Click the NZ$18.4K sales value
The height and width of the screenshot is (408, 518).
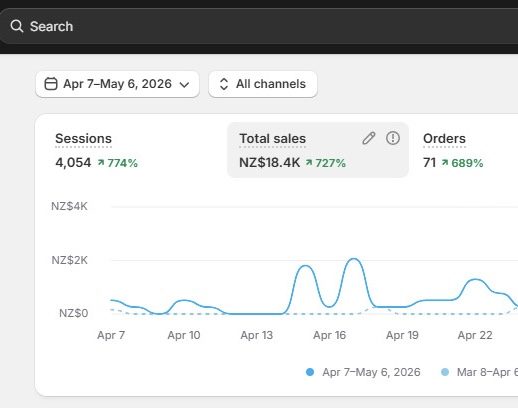coord(270,163)
